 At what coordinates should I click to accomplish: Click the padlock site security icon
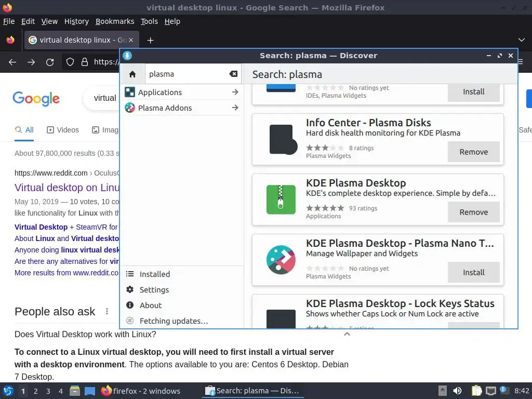(85, 62)
